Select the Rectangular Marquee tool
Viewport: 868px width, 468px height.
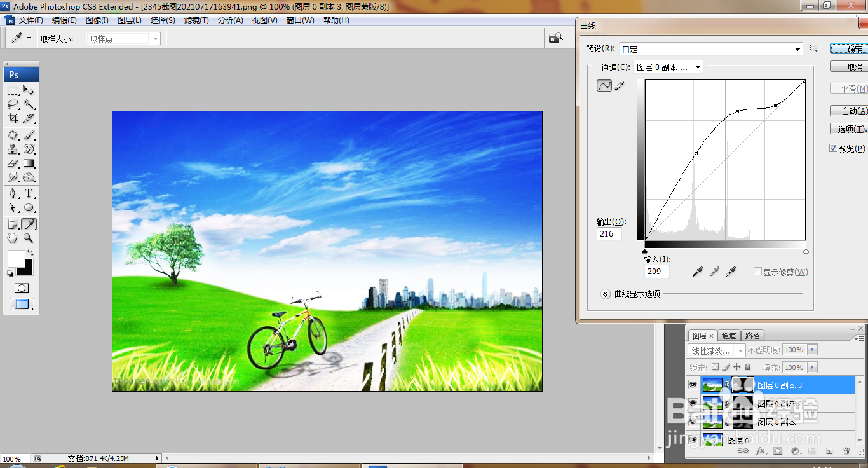(13, 90)
